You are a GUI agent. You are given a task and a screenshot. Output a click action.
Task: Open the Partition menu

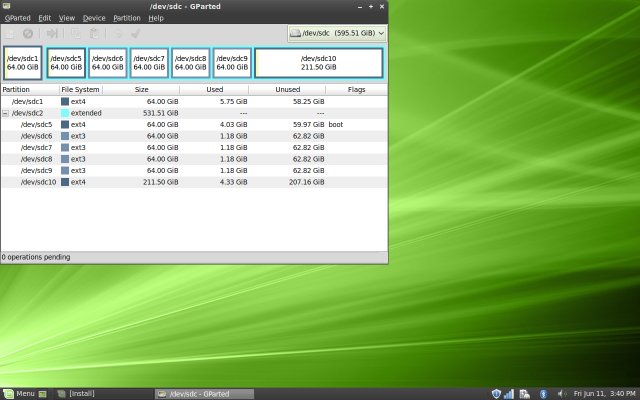[x=127, y=18]
